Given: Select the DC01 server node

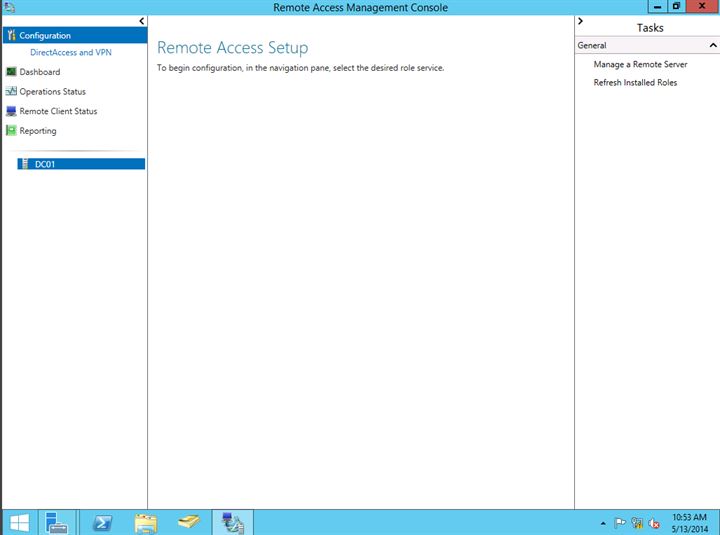Looking at the screenshot, I should (45, 164).
